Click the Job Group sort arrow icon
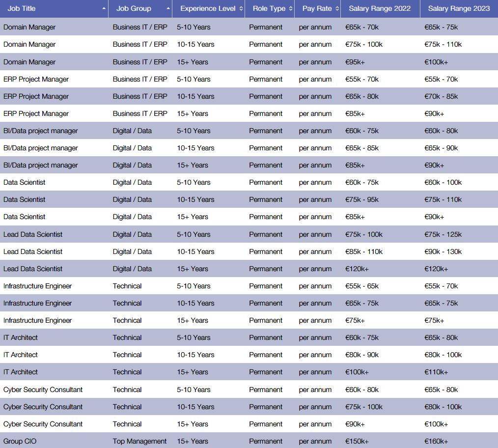Screen dimensions: 498x448 click(x=168, y=8)
